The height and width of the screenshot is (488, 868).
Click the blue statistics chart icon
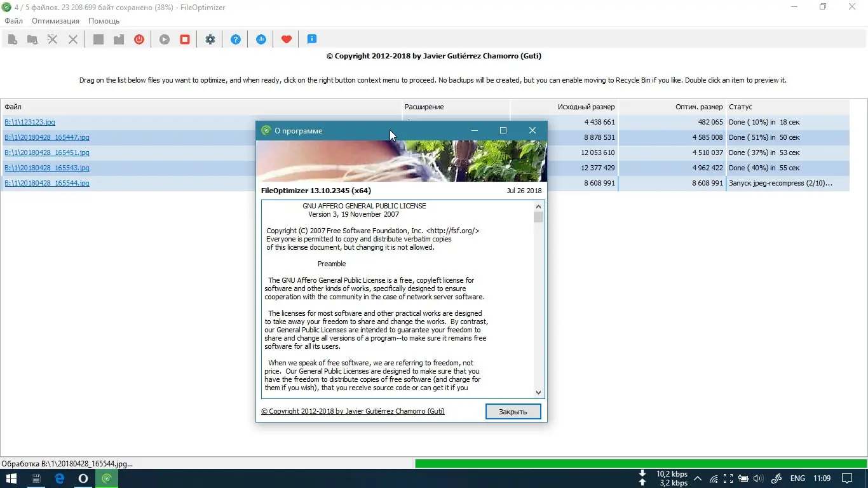coord(261,39)
